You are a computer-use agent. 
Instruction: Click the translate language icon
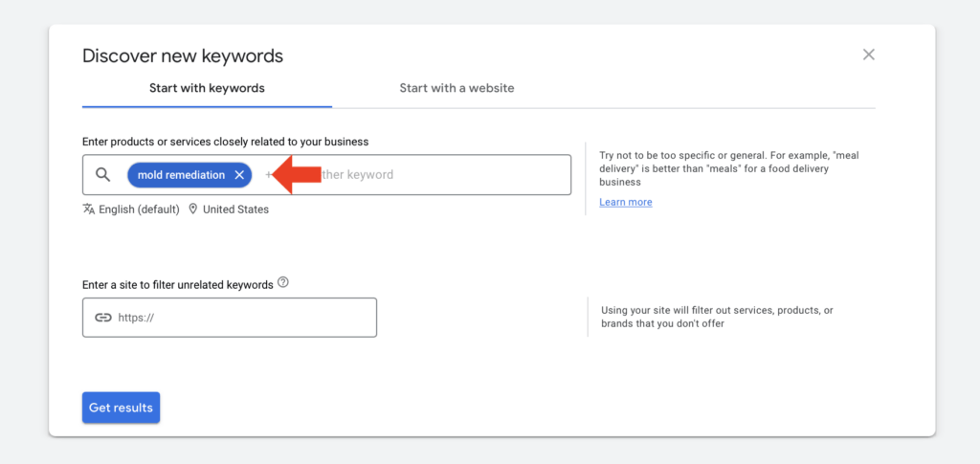point(89,210)
